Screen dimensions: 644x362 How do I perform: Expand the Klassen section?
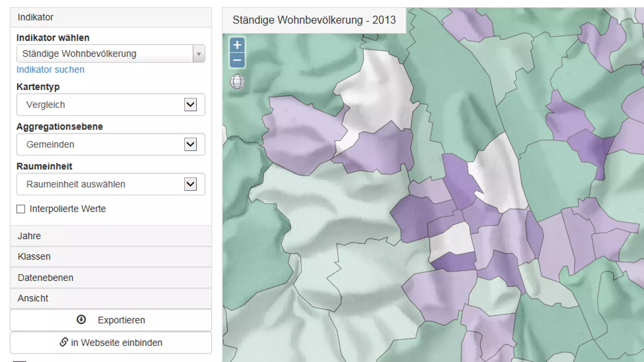tap(111, 257)
